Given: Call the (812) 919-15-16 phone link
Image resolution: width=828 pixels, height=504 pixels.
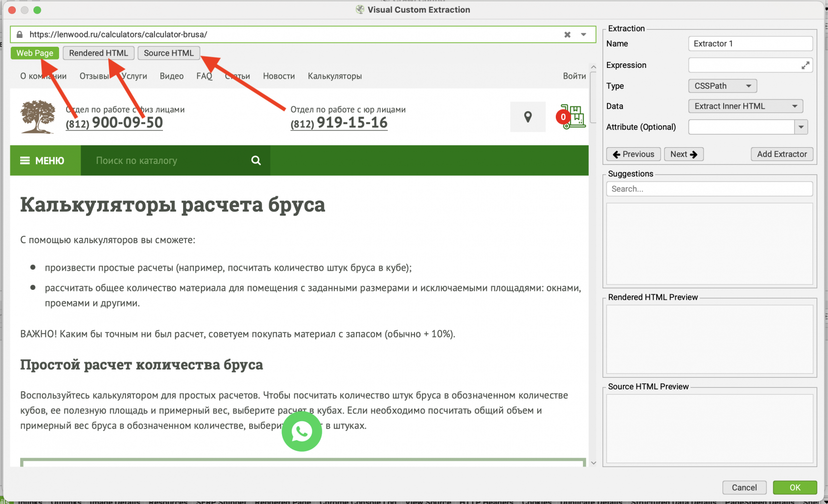Looking at the screenshot, I should point(339,123).
